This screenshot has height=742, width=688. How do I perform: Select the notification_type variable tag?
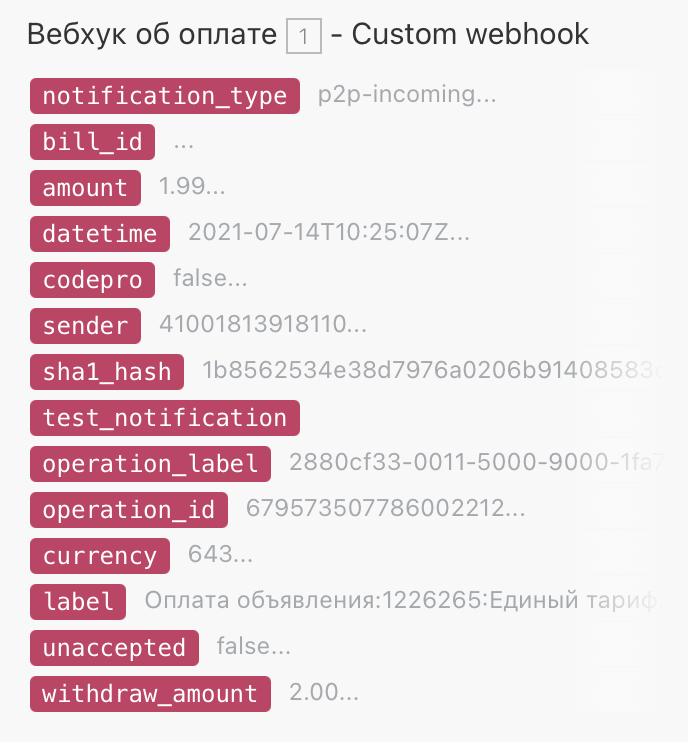(165, 96)
